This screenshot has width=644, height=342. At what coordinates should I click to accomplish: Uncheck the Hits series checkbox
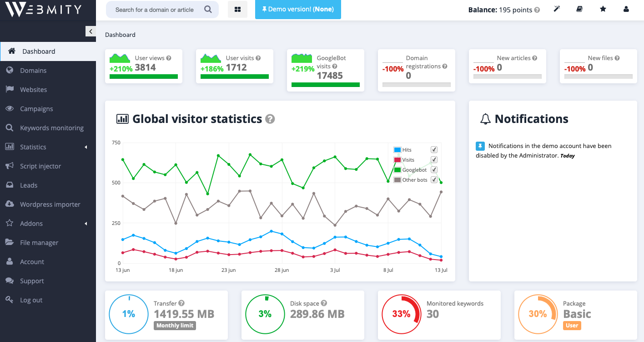click(434, 149)
